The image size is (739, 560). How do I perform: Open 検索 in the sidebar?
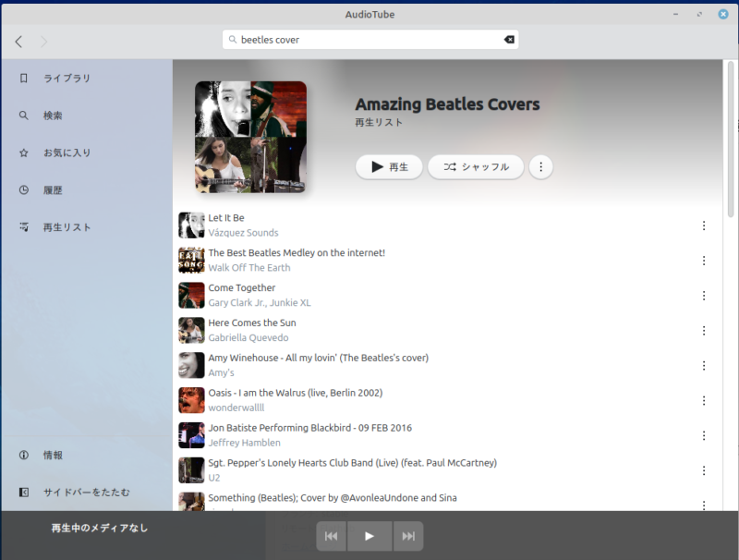pos(53,116)
